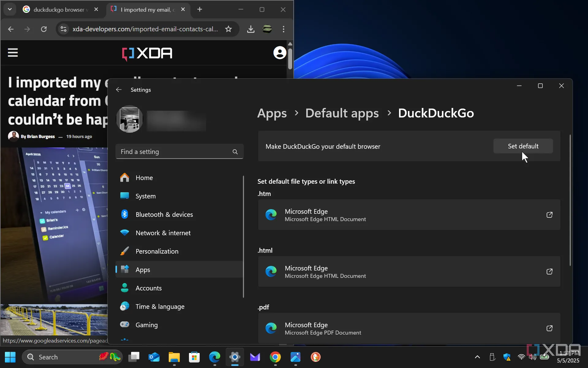
Task: Open XDA account user icon
Action: click(x=280, y=53)
